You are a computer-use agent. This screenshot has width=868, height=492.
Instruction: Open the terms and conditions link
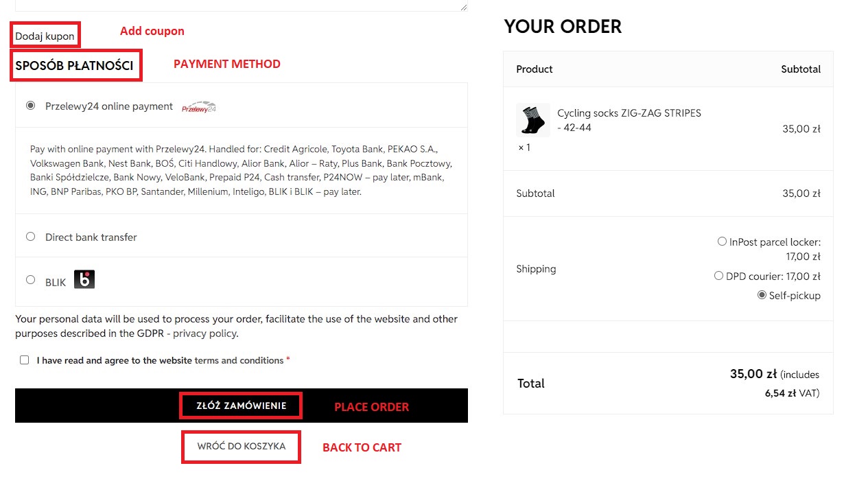coord(239,360)
